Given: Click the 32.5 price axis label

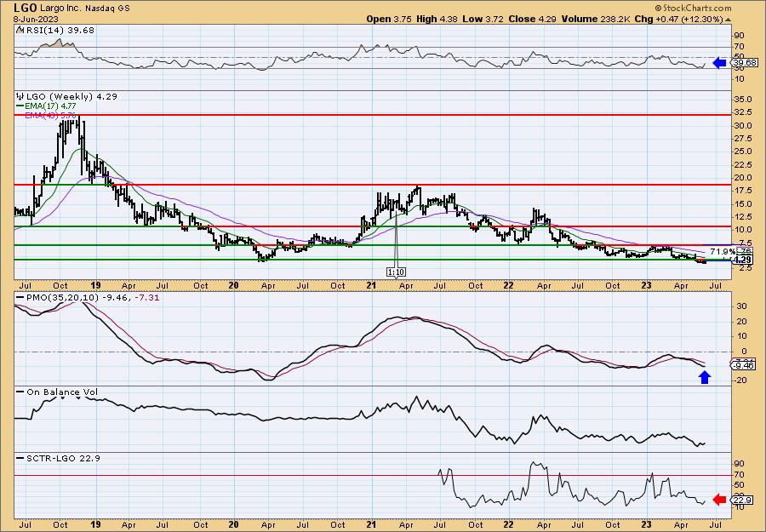Looking at the screenshot, I should coord(742,112).
